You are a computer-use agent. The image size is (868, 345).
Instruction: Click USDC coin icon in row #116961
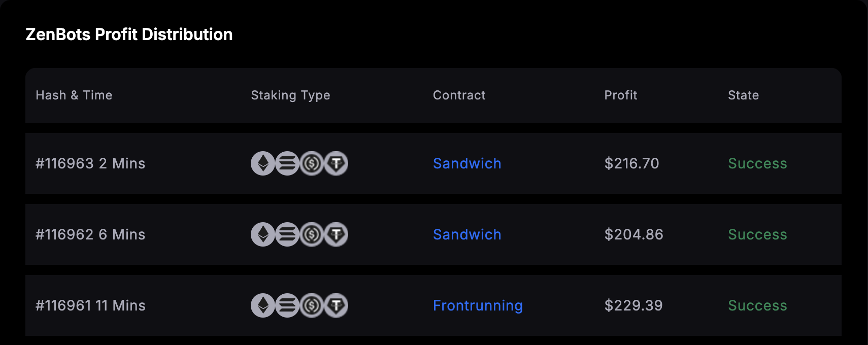pos(312,305)
